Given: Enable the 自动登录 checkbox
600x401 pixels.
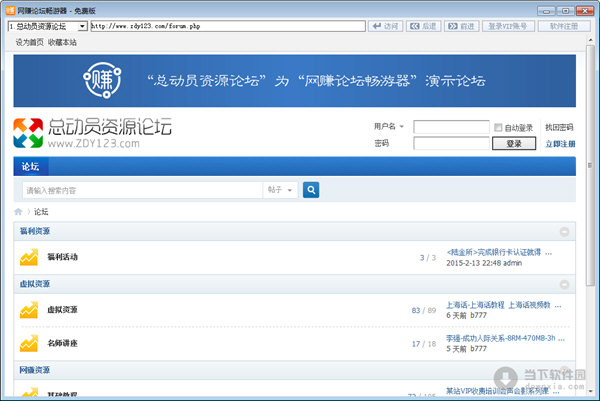Looking at the screenshot, I should pos(498,127).
